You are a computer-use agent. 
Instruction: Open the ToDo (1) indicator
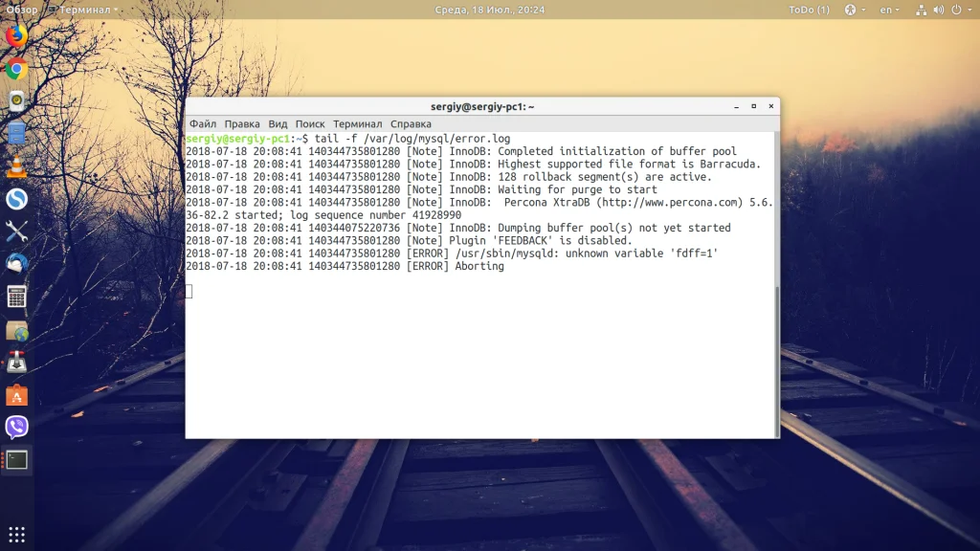coord(809,10)
